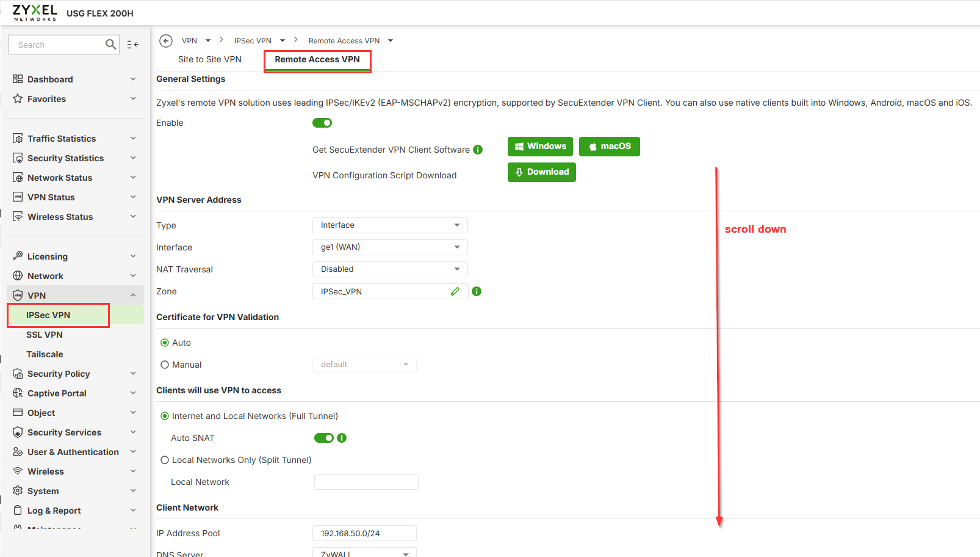Click the Network Status icon
The image size is (980, 557).
point(18,178)
